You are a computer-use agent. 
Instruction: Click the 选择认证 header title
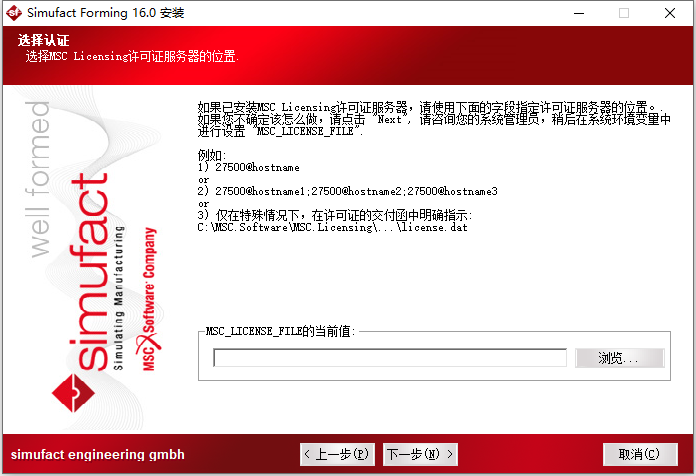coord(44,40)
